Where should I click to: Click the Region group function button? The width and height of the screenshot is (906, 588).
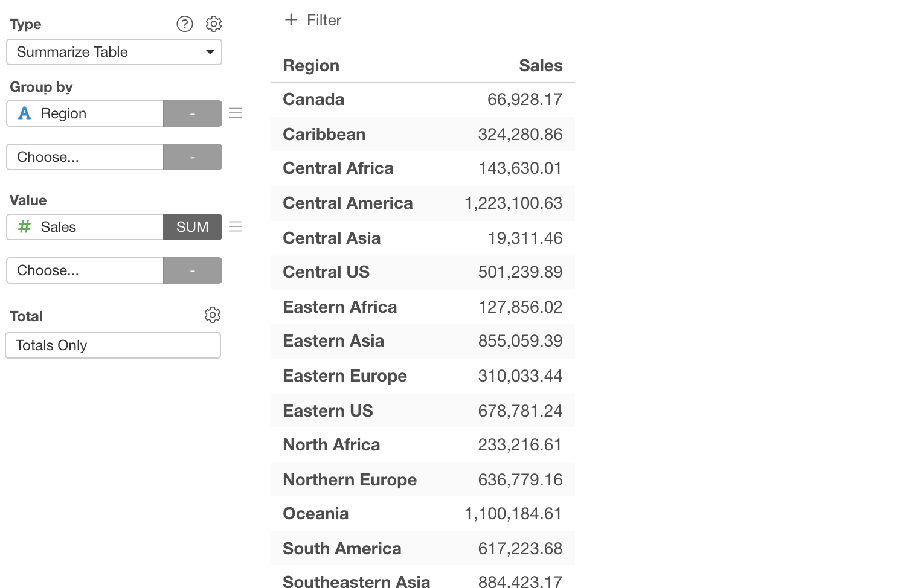[193, 113]
